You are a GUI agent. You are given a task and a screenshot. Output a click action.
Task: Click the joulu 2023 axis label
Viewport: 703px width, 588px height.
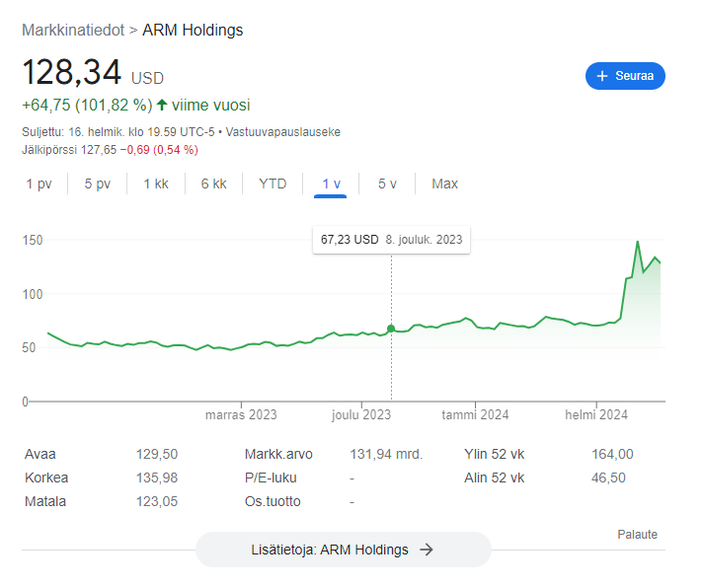[x=361, y=415]
